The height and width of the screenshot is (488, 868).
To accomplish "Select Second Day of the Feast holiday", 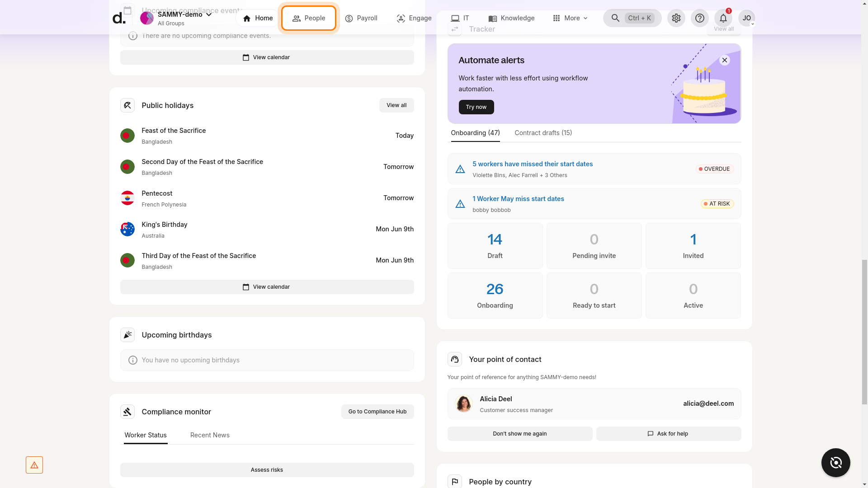I will tap(267, 167).
